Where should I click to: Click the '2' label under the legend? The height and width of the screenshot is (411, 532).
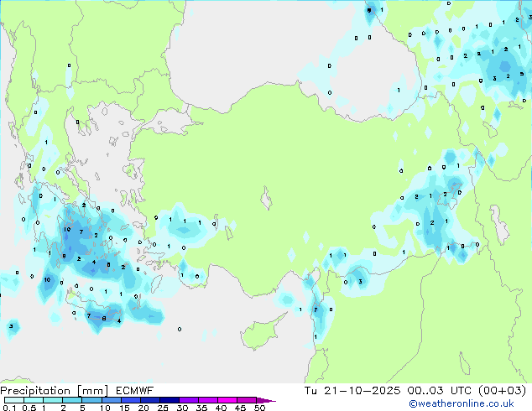coord(63,408)
